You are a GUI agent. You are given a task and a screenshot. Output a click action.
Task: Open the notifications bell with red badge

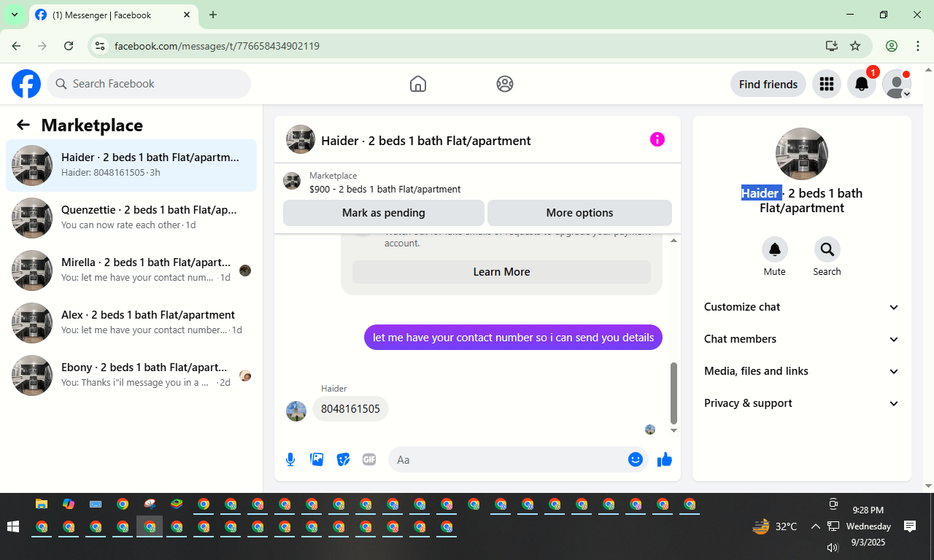862,84
